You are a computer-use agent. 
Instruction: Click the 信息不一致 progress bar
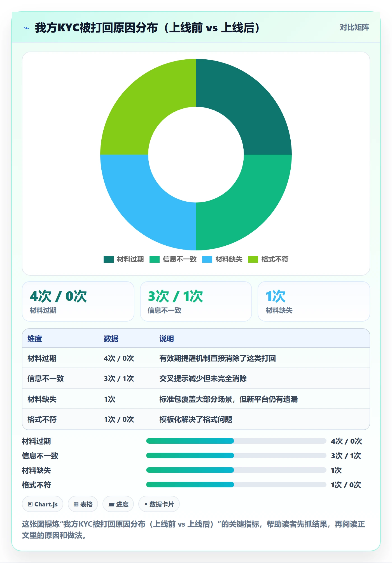coord(236,455)
